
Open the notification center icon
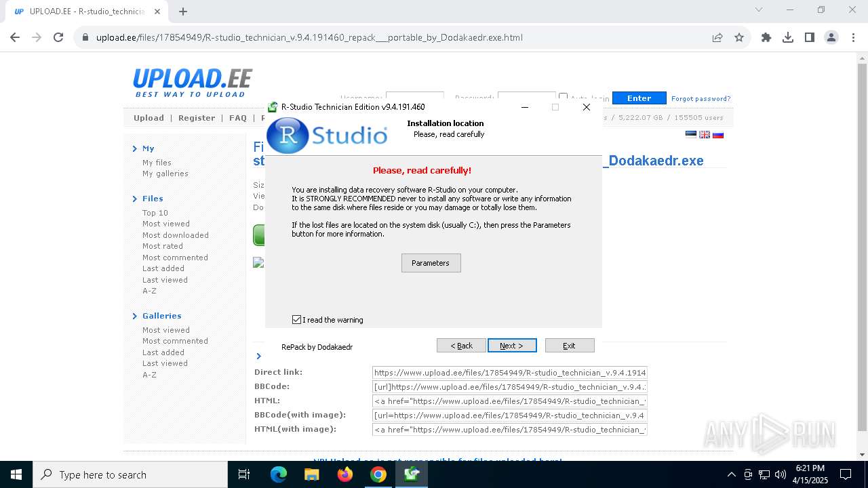(846, 474)
